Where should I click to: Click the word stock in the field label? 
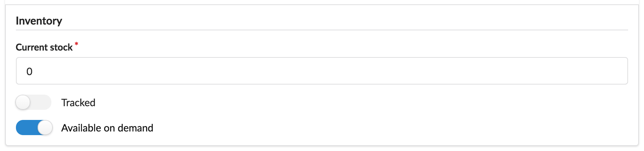[61, 47]
